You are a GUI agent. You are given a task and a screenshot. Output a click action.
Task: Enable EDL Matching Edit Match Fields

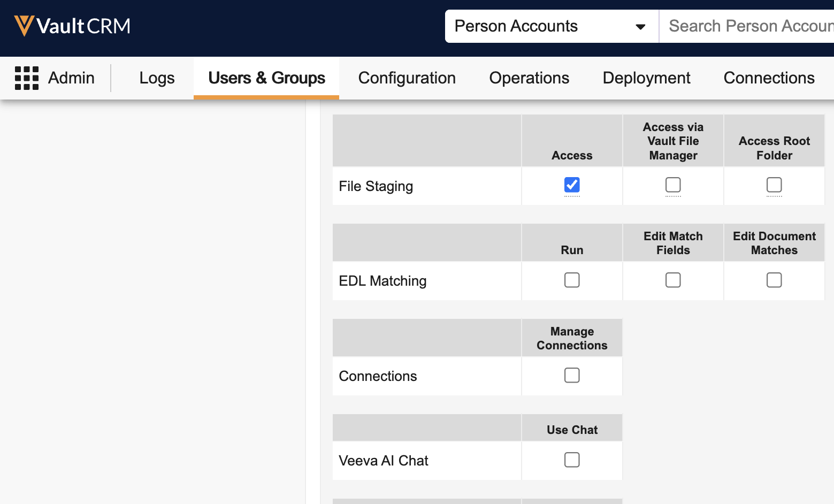pyautogui.click(x=673, y=280)
